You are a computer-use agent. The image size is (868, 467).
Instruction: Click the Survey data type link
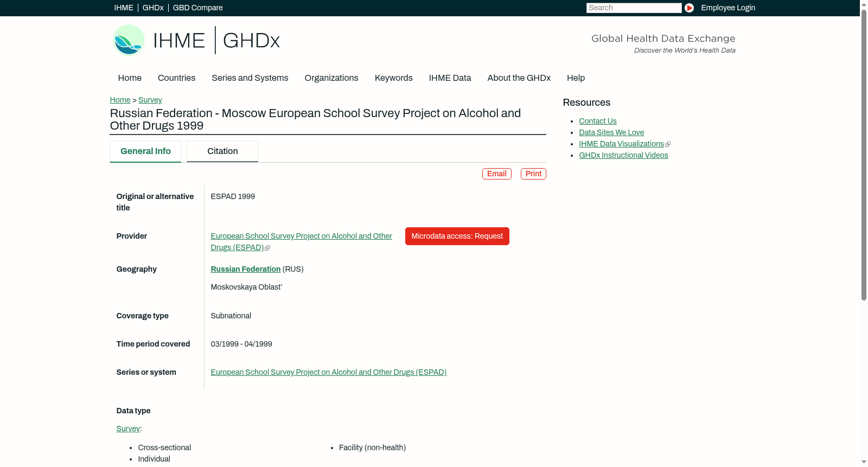coord(128,428)
